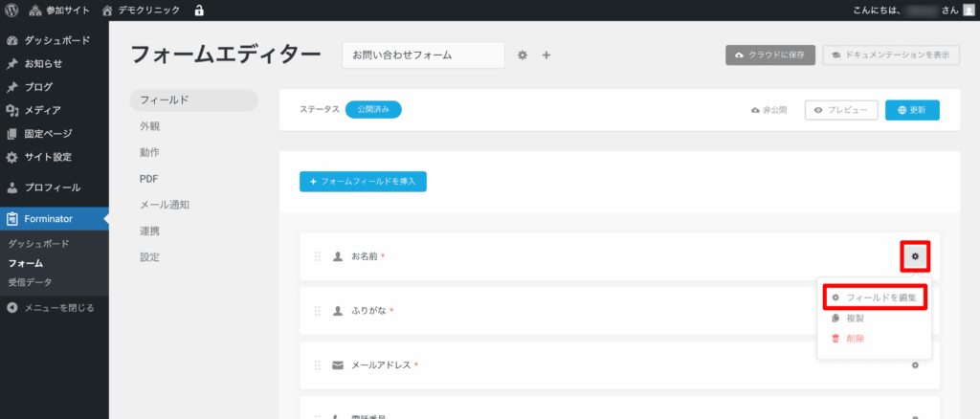Click the plus icon beside form name
Screen dimensions: 980x419
click(x=546, y=55)
